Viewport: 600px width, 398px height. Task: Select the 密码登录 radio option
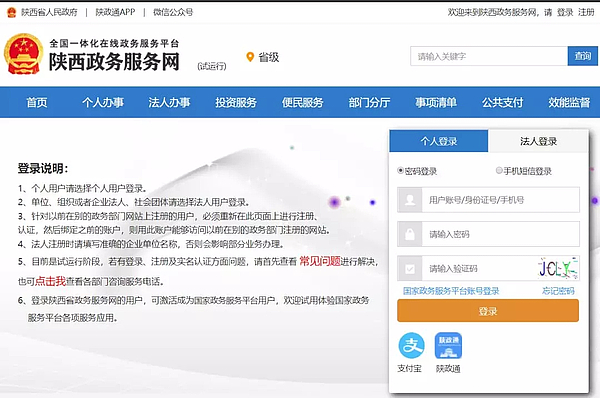[x=401, y=170]
